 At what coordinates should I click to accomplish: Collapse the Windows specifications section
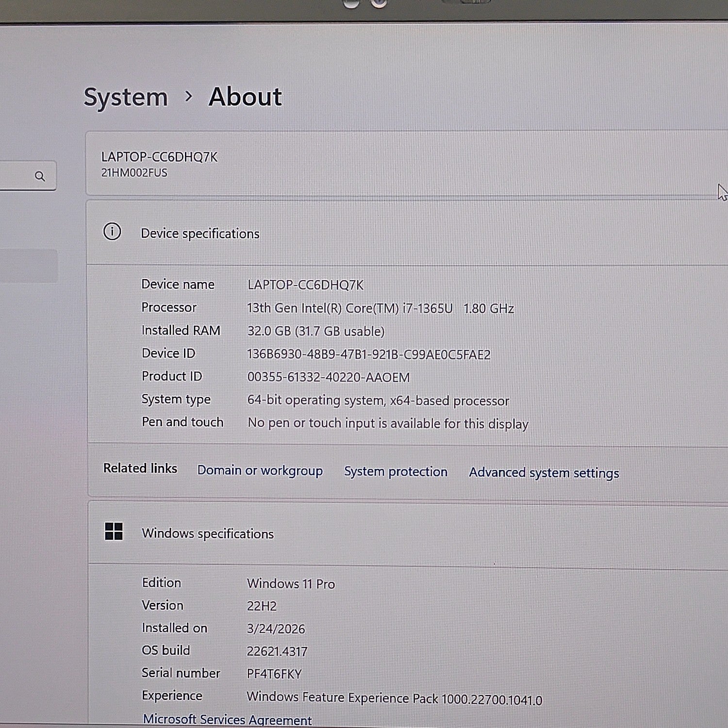(408, 533)
